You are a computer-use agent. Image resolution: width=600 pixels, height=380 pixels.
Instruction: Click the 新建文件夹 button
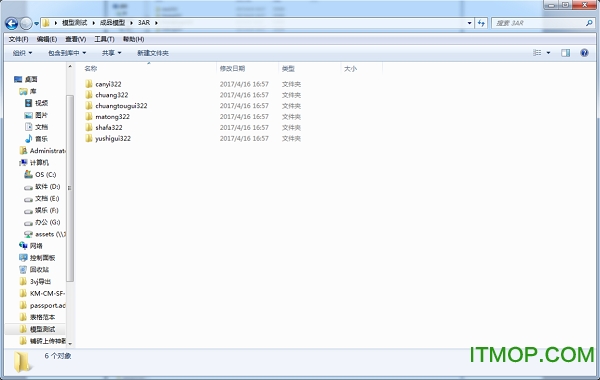coord(153,53)
